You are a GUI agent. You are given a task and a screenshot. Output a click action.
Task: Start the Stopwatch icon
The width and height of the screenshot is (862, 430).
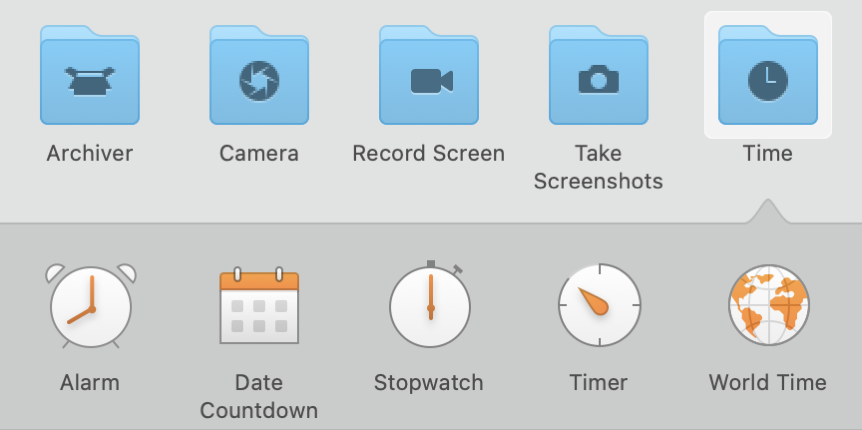point(429,306)
